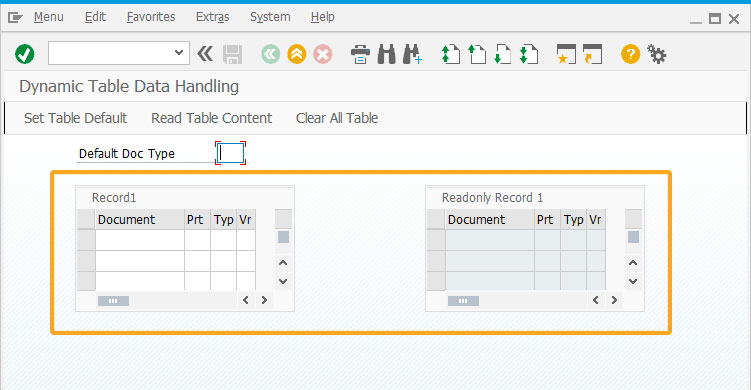Go to Previous Page icon
Screen dimensions: 751x390
tap(477, 54)
